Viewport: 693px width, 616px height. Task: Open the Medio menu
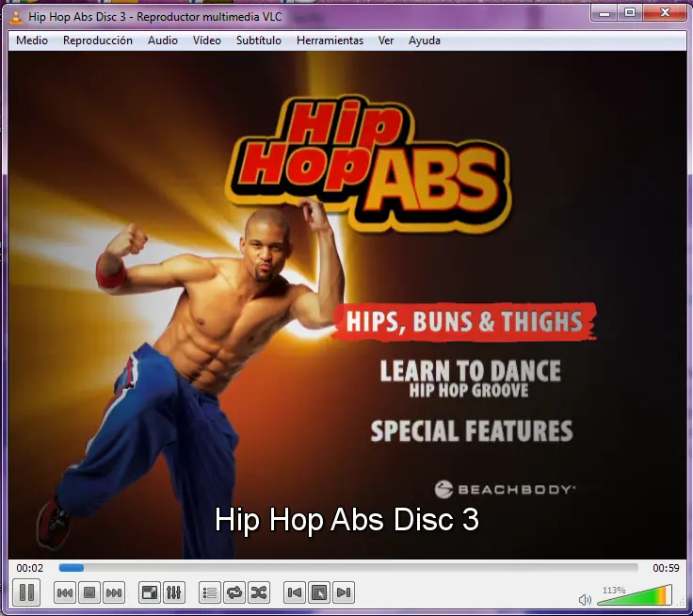click(32, 41)
